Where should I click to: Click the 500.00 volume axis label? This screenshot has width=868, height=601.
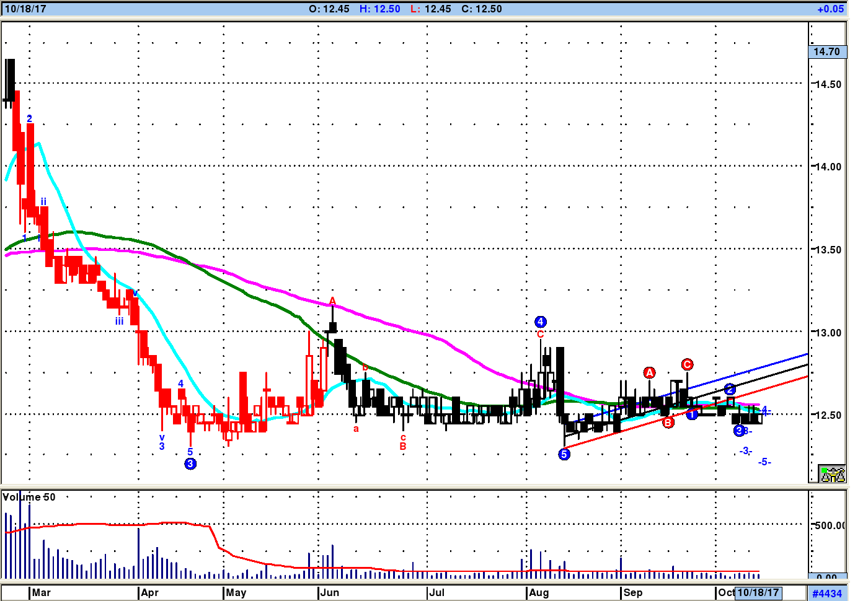[x=830, y=525]
